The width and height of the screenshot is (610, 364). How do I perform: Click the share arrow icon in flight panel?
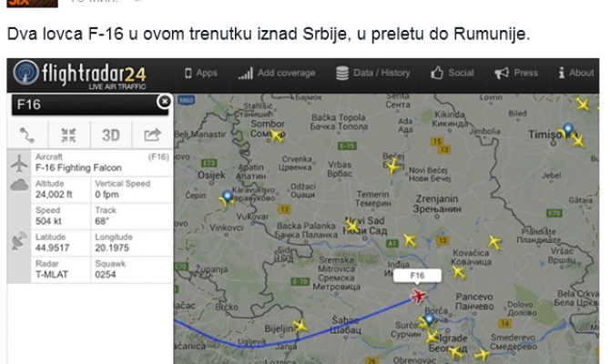point(151,135)
